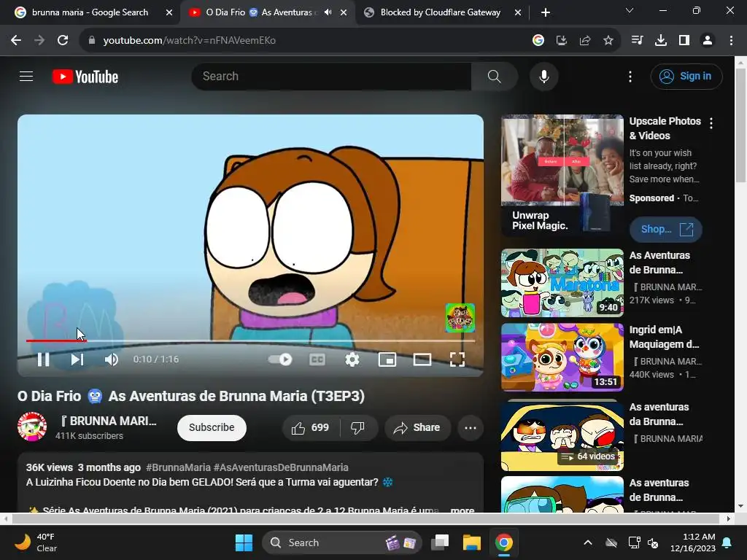Open the #AsAventurasDeBrunnaMaria hashtag
This screenshot has width=747, height=560.
281,467
